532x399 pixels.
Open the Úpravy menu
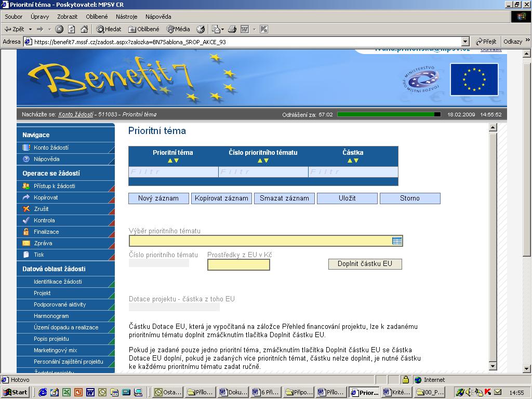(39, 17)
